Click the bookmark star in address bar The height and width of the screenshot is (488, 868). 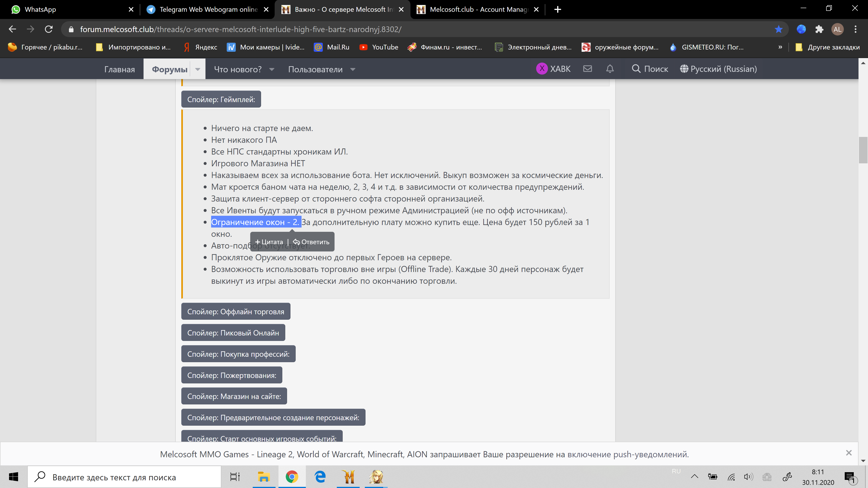778,29
